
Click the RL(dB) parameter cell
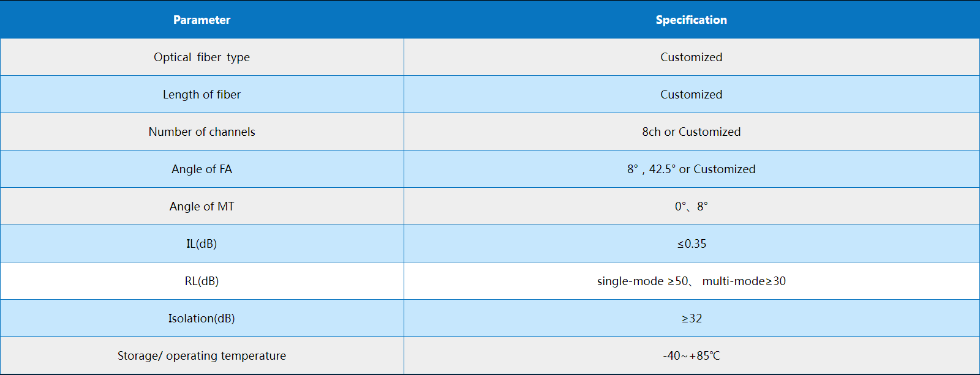202,281
